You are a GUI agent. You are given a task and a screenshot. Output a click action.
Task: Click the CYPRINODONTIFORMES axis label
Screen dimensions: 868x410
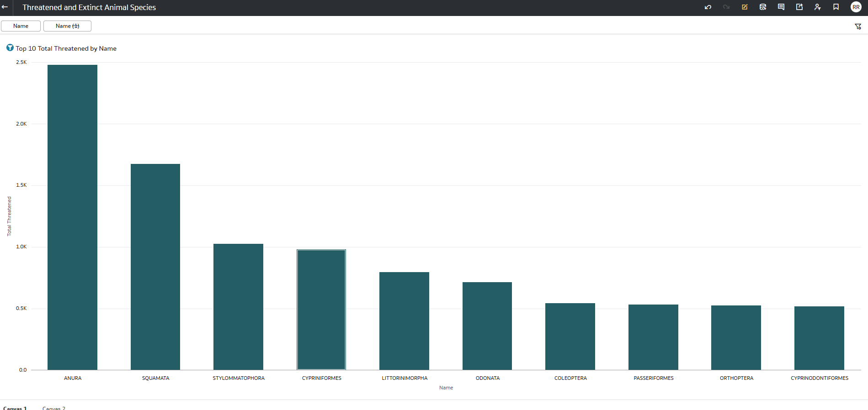[820, 378]
